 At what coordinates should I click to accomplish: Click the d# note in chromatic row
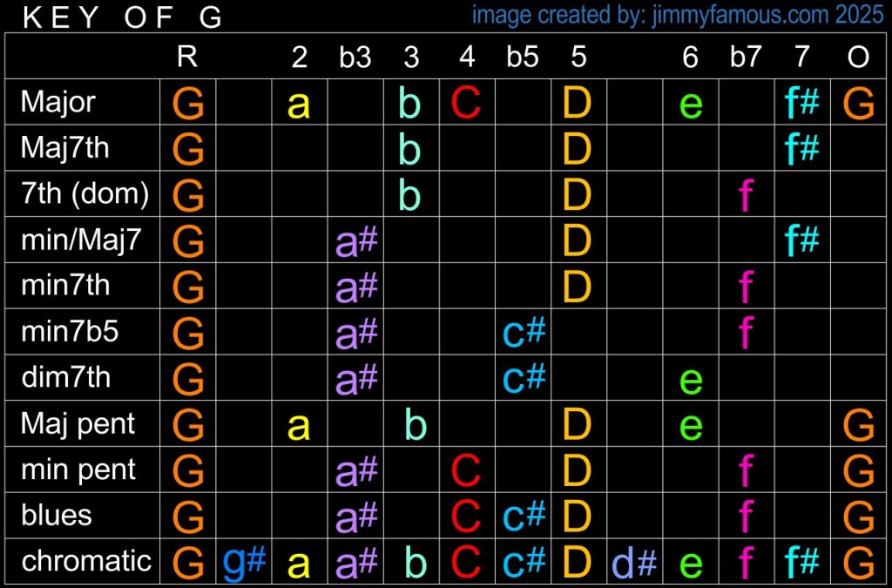[x=634, y=562]
